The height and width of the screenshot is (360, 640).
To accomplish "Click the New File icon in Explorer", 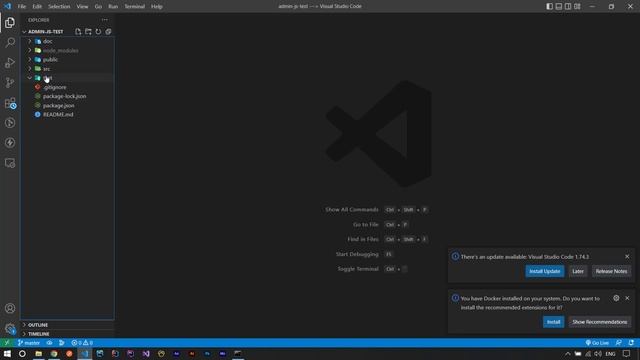I will pyautogui.click(x=78, y=31).
